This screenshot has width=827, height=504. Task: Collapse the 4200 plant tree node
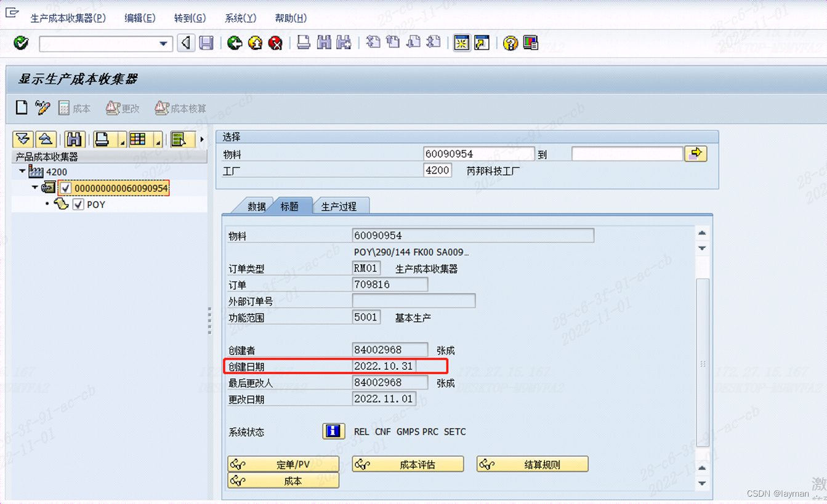pos(23,172)
